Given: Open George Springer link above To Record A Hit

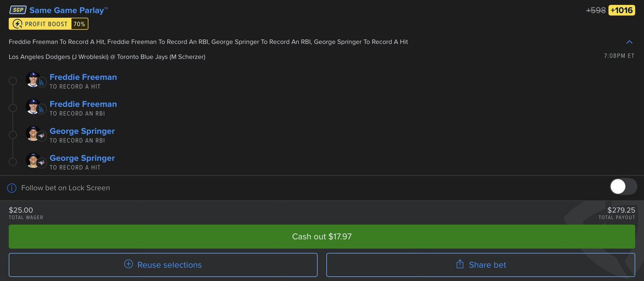Looking at the screenshot, I should click(82, 158).
